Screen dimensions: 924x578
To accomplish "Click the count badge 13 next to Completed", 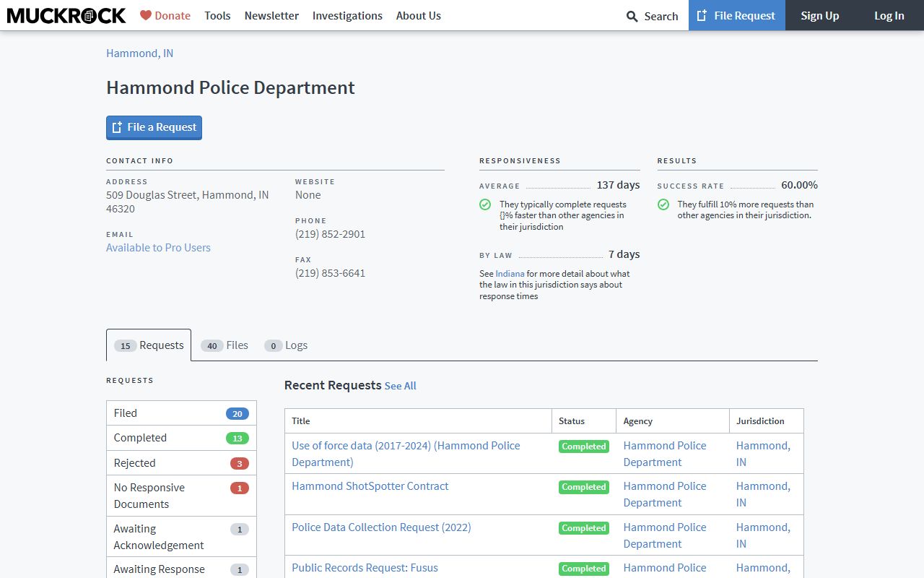I will 237,439.
